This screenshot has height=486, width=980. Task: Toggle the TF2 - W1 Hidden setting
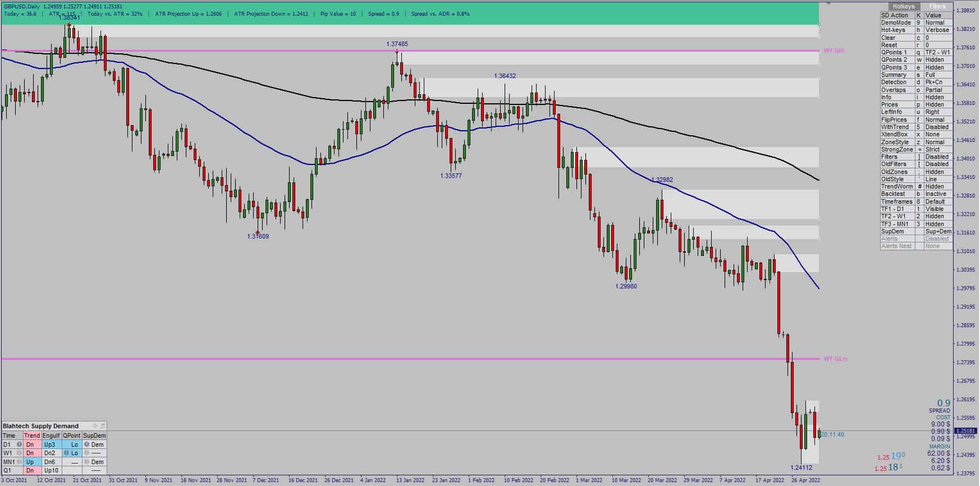(x=938, y=216)
